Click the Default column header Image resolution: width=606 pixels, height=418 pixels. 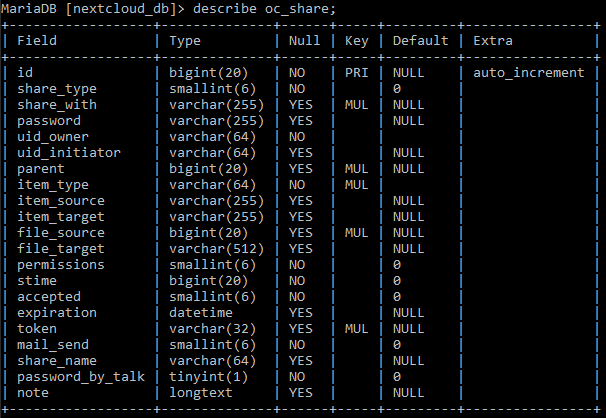[x=420, y=41]
